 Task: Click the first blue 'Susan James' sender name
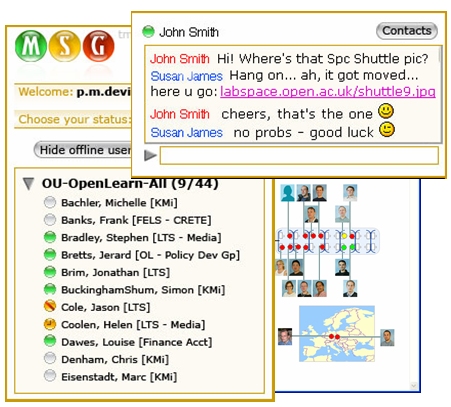pos(187,76)
